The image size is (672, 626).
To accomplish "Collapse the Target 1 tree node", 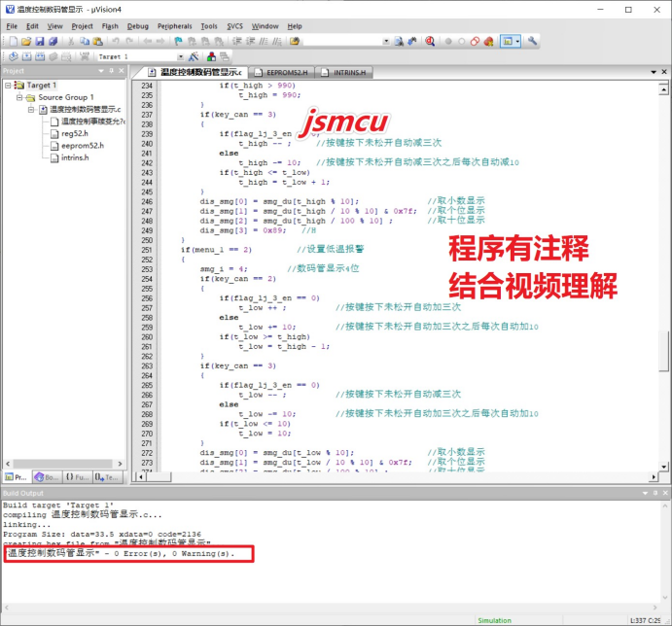I will point(8,86).
